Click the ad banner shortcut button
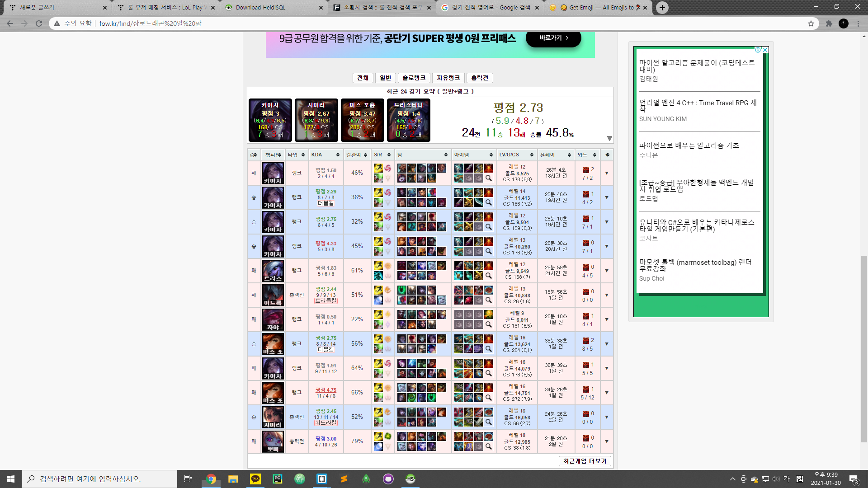Image resolution: width=868 pixels, height=488 pixels. (553, 38)
